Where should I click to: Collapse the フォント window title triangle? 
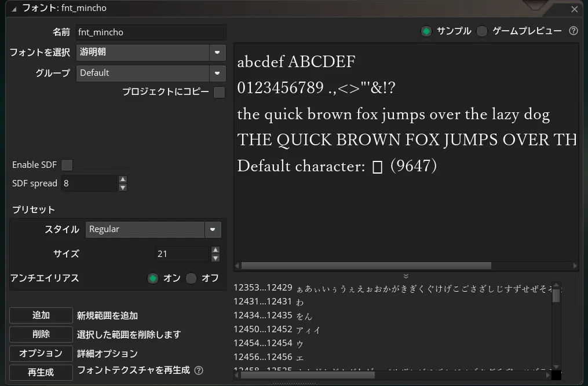coord(14,9)
